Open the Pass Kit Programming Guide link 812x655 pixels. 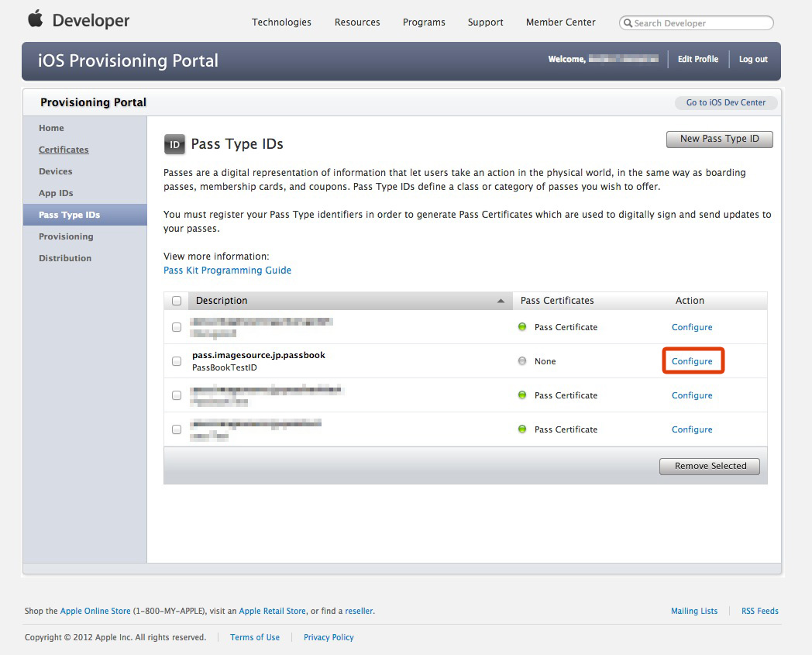click(227, 270)
